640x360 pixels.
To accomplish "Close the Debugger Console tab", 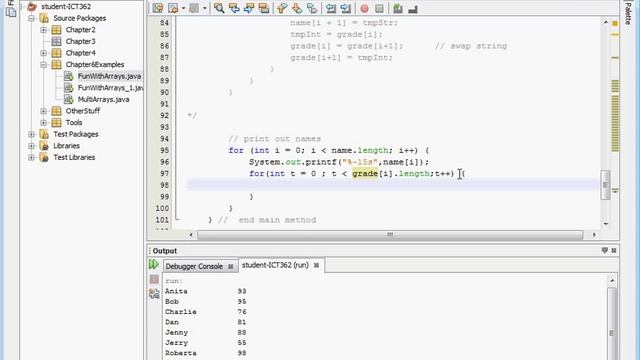I will (231, 266).
